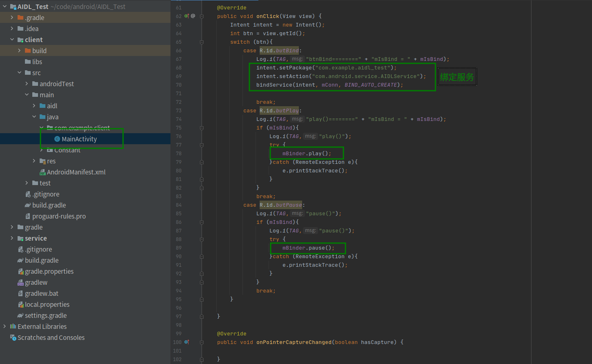Click the service module folder icon
592x364 pixels.
point(20,238)
